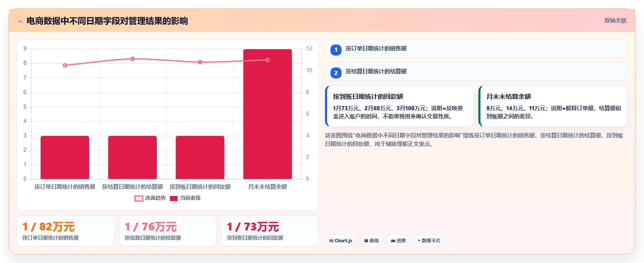
Task: Click the 1 / 73万元 stat card
Action: pyautogui.click(x=270, y=231)
